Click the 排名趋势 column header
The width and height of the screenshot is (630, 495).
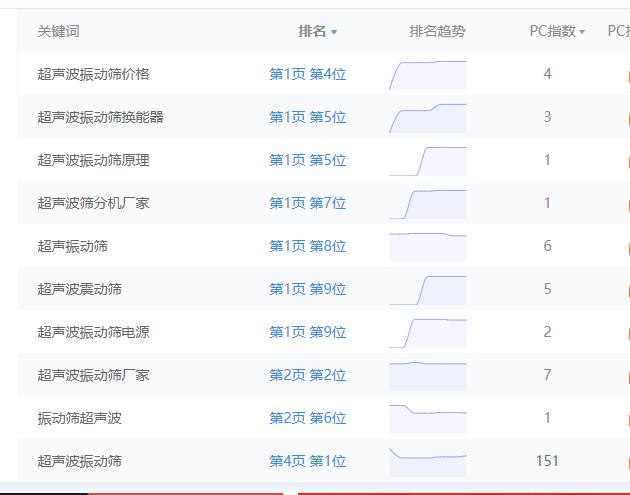[x=437, y=31]
